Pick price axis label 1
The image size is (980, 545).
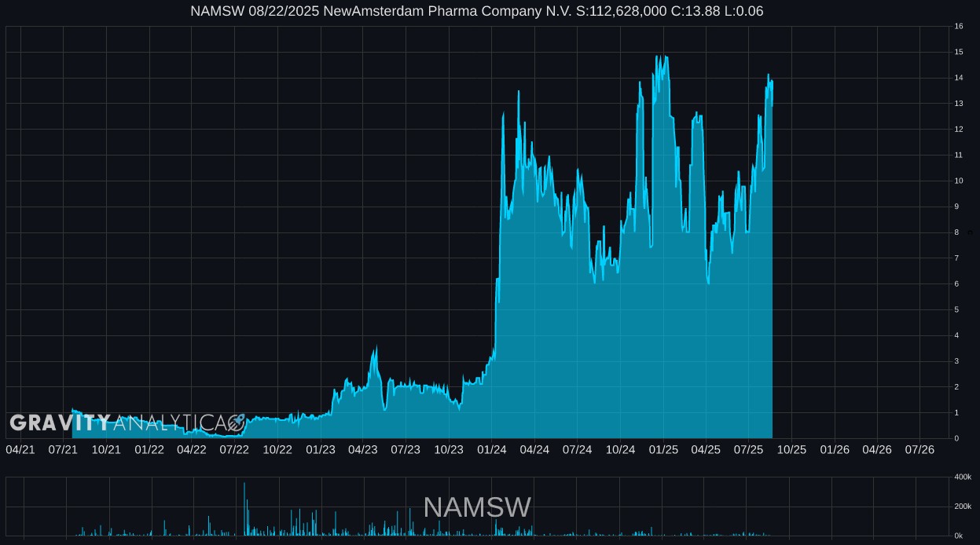click(x=956, y=413)
